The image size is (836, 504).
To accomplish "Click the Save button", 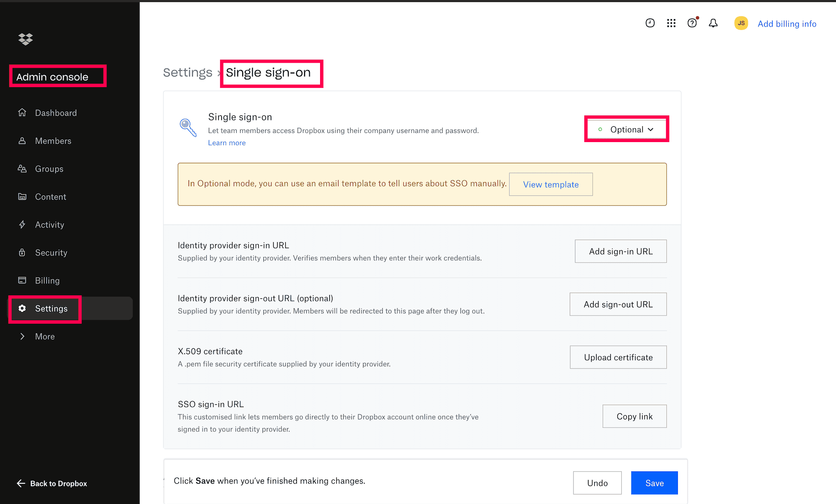I will (x=654, y=483).
